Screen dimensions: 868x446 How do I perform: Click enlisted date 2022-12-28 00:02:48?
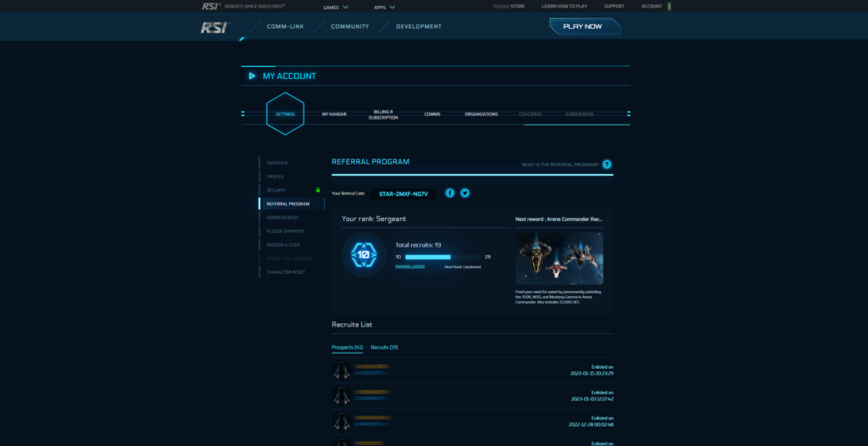(591, 425)
